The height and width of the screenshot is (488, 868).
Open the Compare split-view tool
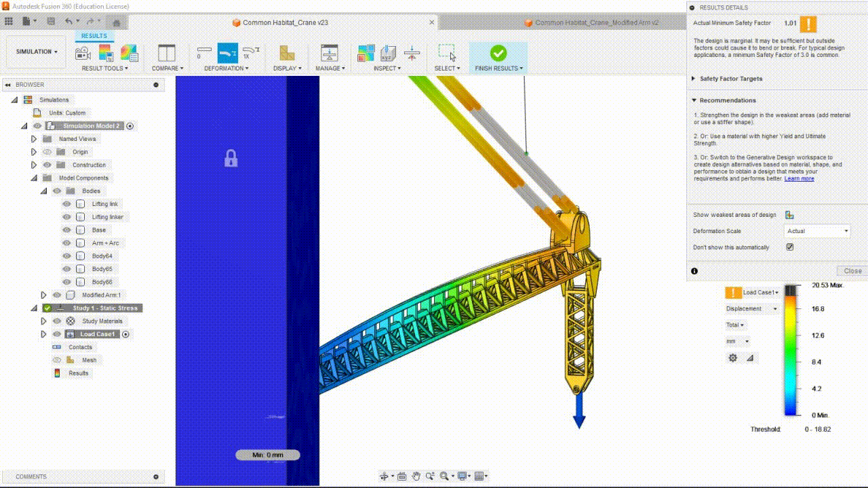coord(166,53)
